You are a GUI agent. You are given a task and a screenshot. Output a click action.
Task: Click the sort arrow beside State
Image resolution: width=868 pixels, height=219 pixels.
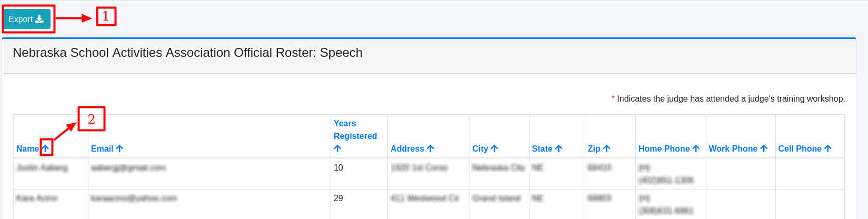(x=558, y=148)
